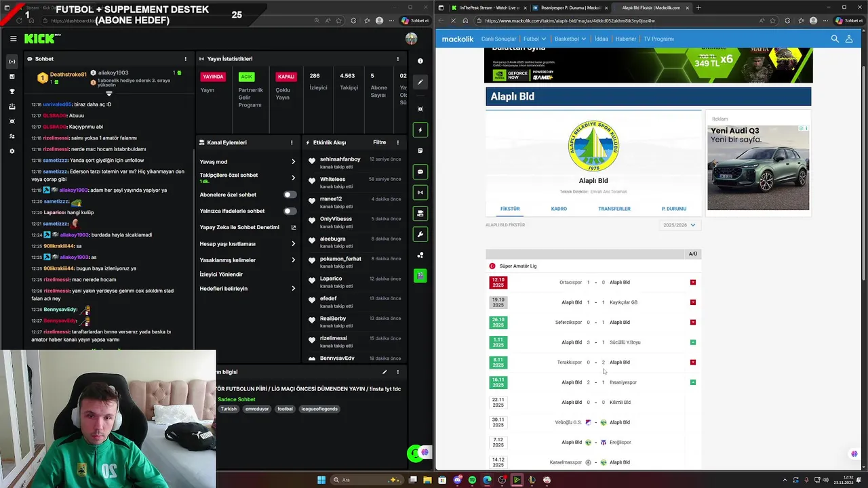Screen dimensions: 868x488
Task: Open the Filtre button in Etkinlik Akışı
Action: tap(380, 142)
